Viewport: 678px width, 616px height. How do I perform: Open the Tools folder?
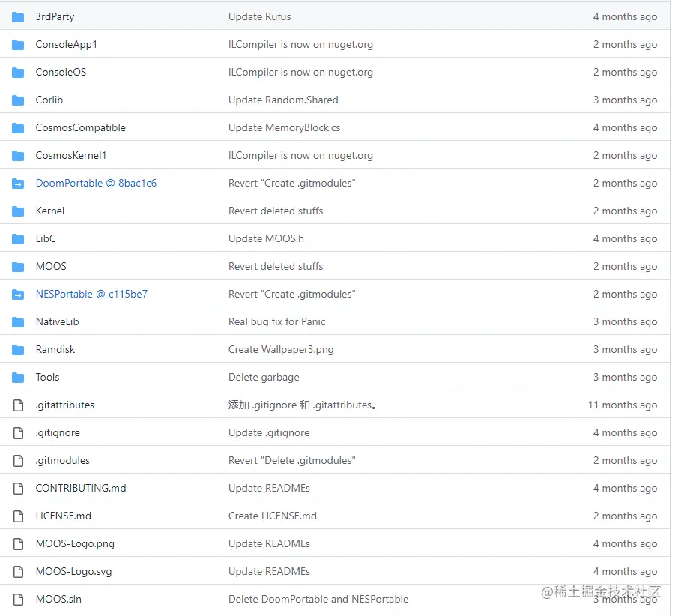coord(47,377)
